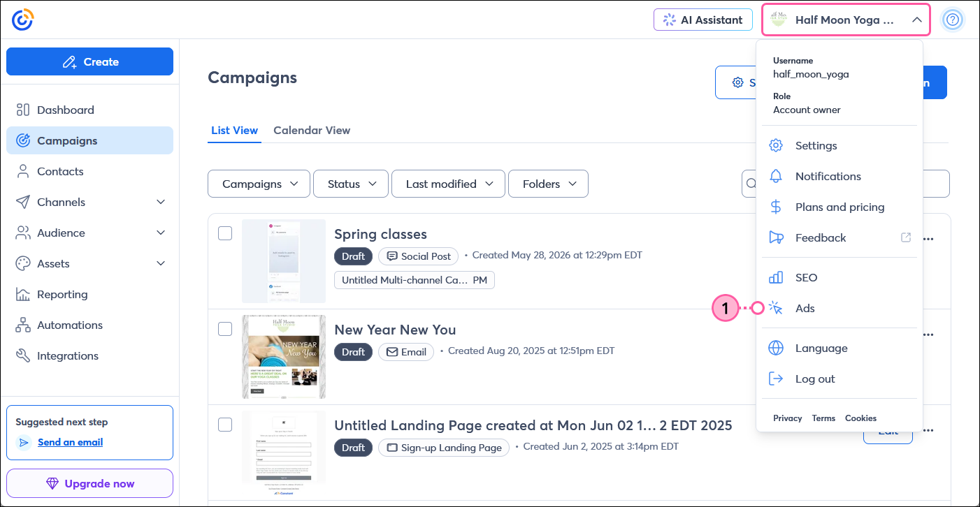Click the Constant Contact logo icon

[22, 20]
